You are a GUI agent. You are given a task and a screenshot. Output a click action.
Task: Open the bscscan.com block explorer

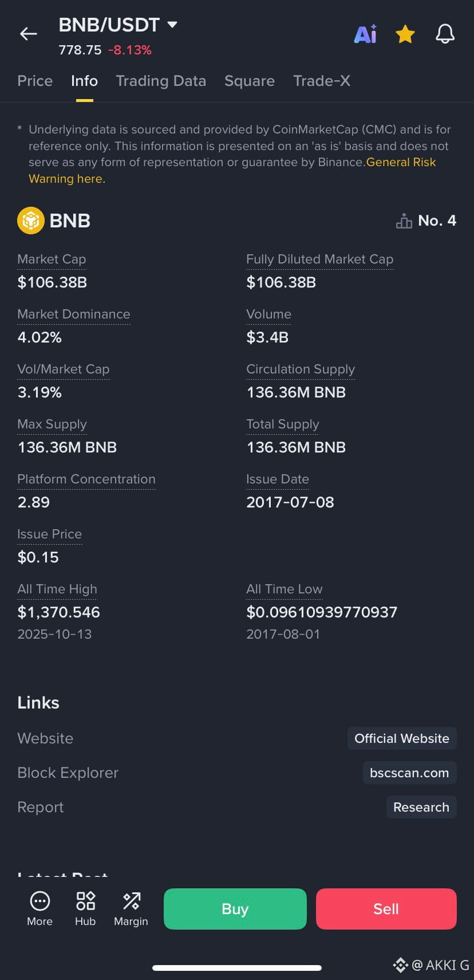click(x=409, y=773)
